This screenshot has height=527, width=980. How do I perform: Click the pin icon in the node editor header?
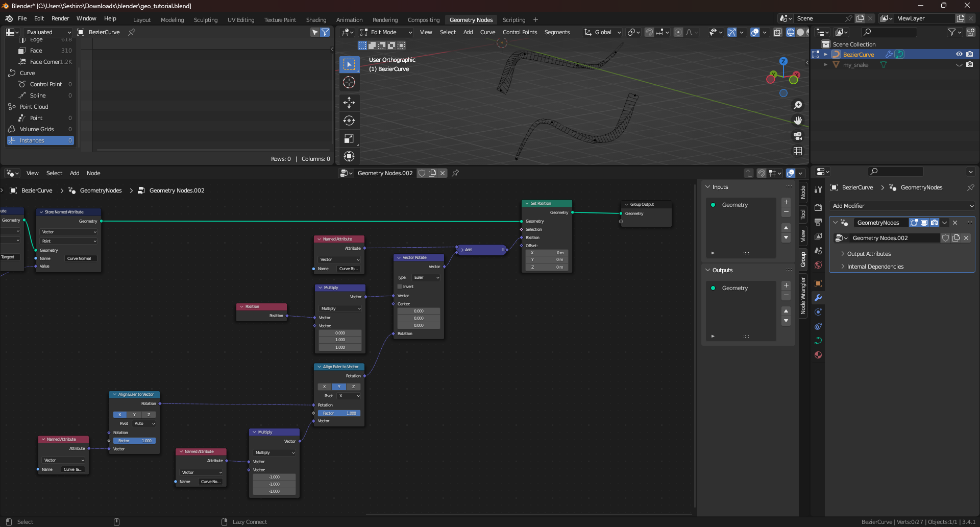coord(455,173)
